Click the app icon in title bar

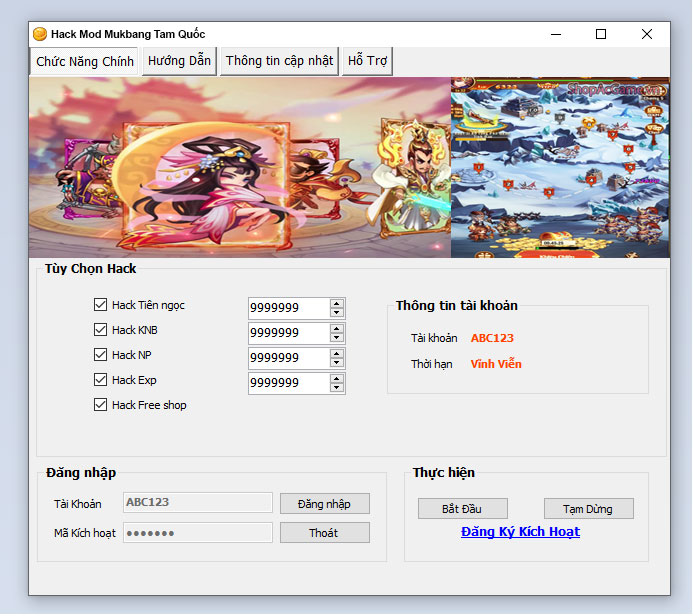40,34
